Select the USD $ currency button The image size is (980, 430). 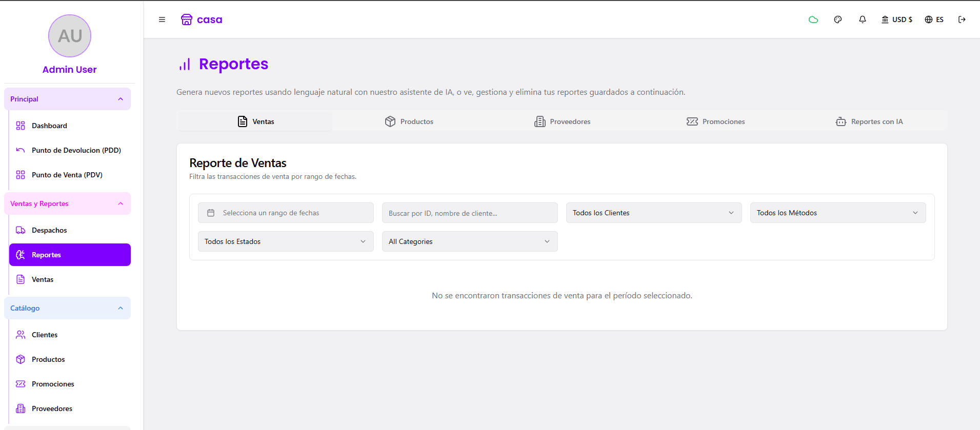pyautogui.click(x=897, y=19)
